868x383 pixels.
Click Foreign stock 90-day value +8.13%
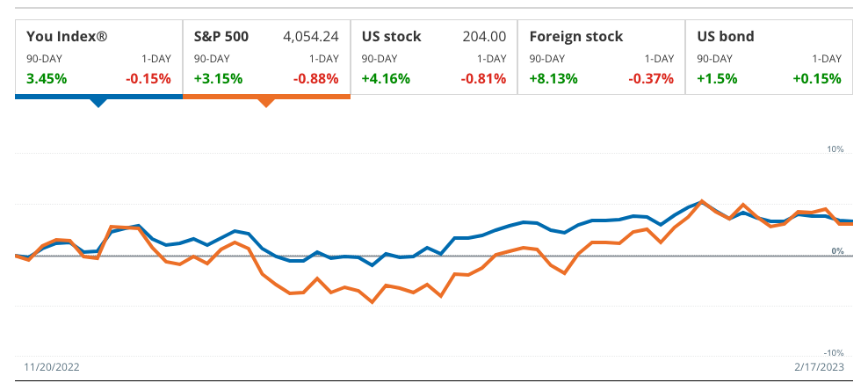tap(553, 78)
